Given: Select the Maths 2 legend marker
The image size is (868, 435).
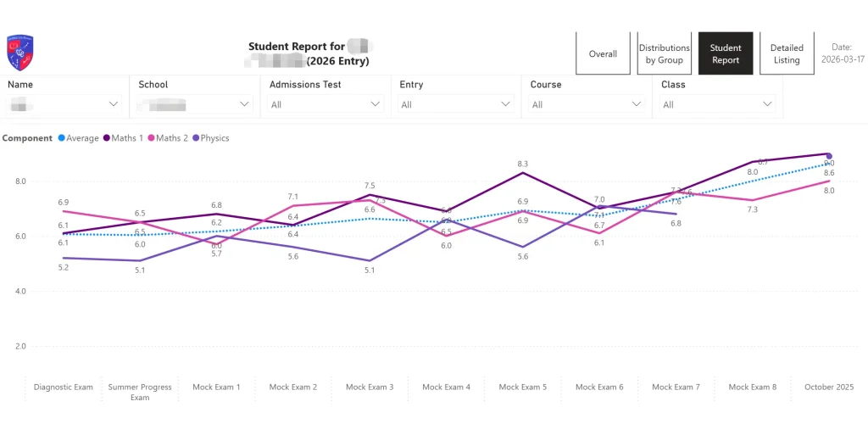Looking at the screenshot, I should (151, 138).
